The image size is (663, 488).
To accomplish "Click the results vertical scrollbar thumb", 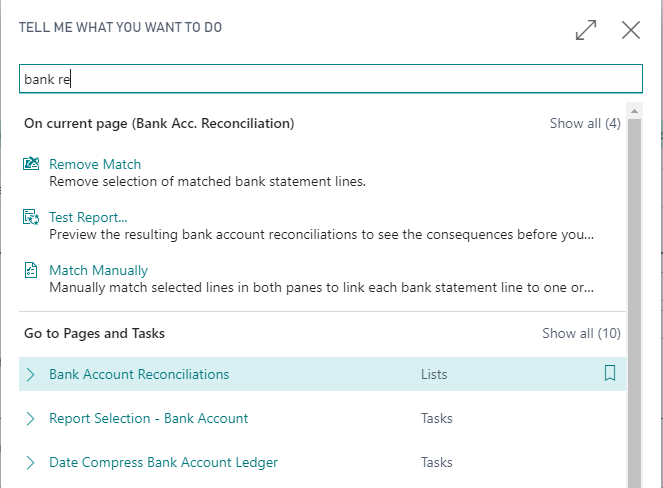I will point(633,300).
